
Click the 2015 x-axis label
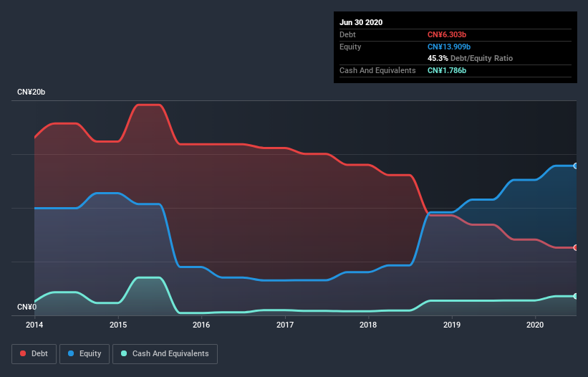click(118, 325)
